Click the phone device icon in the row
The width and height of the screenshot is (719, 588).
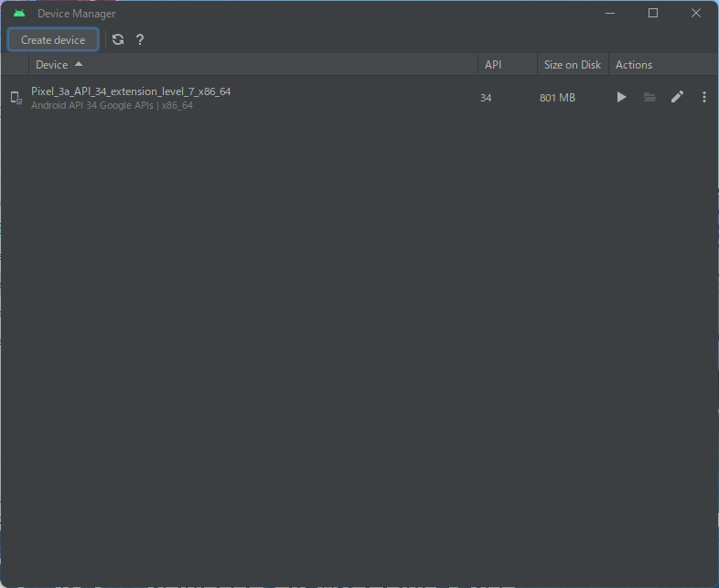click(16, 98)
